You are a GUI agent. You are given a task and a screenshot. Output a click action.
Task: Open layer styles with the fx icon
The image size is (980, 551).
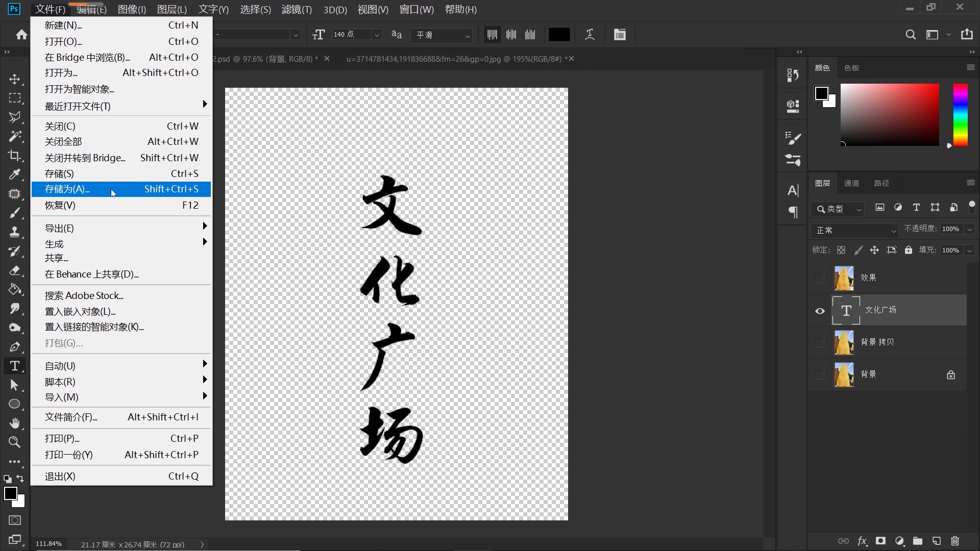pyautogui.click(x=863, y=541)
